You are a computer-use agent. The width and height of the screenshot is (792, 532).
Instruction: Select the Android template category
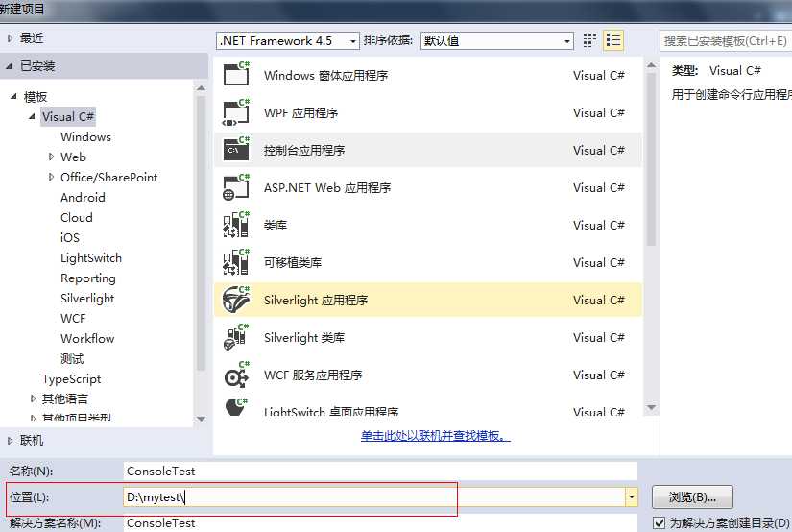pyautogui.click(x=83, y=198)
